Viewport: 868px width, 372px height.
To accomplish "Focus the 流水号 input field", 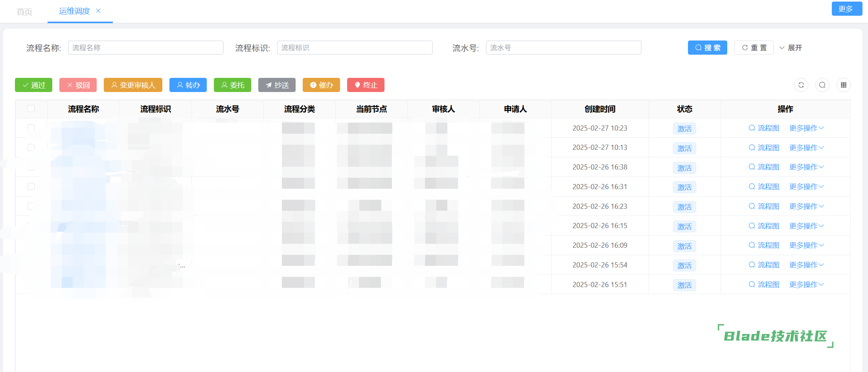I will click(x=564, y=48).
